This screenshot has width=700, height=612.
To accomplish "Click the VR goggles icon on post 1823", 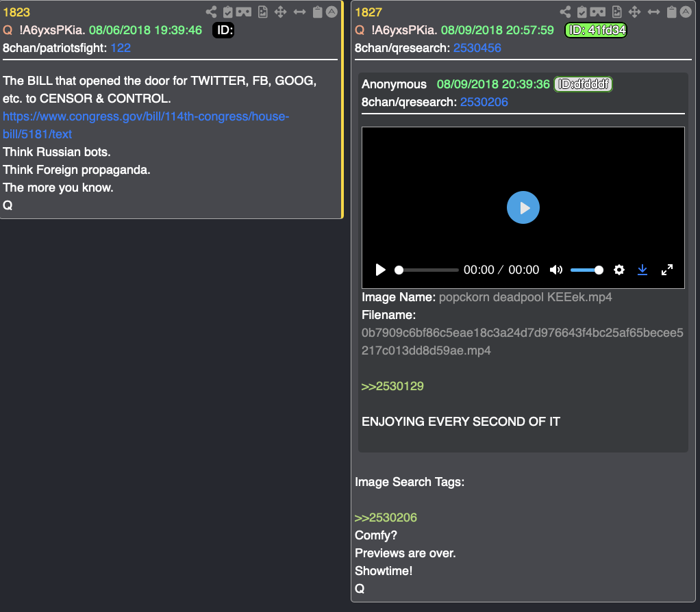I will pos(244,12).
